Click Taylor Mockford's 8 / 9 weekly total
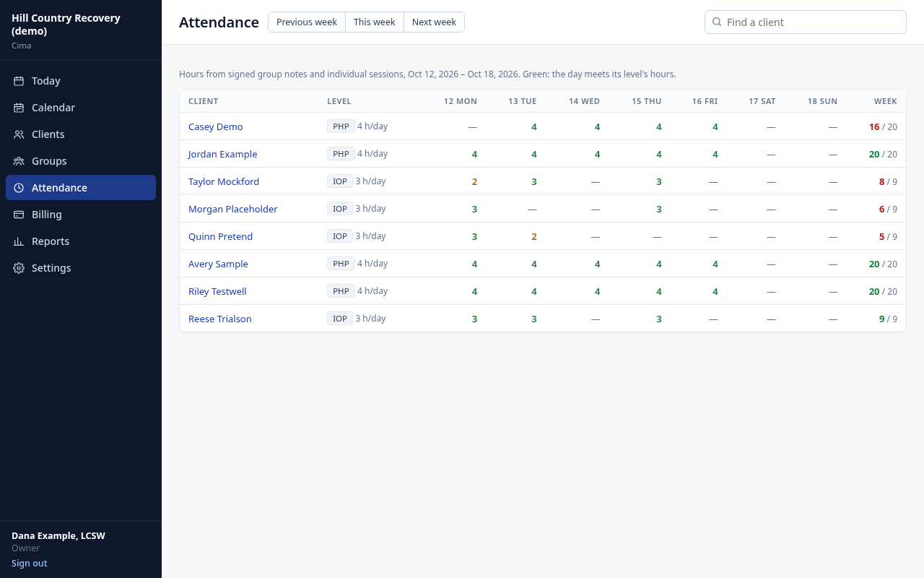Image resolution: width=924 pixels, height=578 pixels. click(x=888, y=181)
